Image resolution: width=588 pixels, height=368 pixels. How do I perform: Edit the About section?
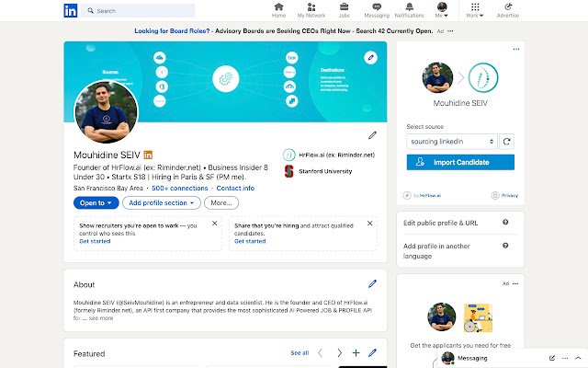(x=372, y=284)
